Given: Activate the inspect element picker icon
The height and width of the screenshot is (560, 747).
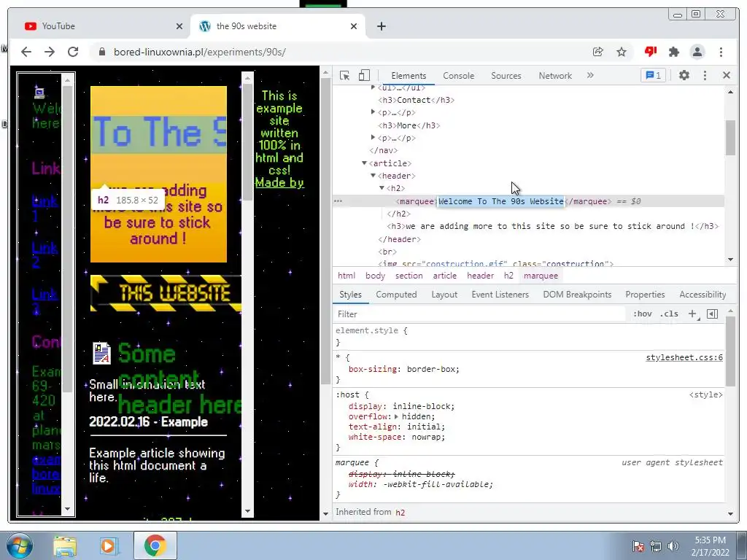Looking at the screenshot, I should (344, 75).
